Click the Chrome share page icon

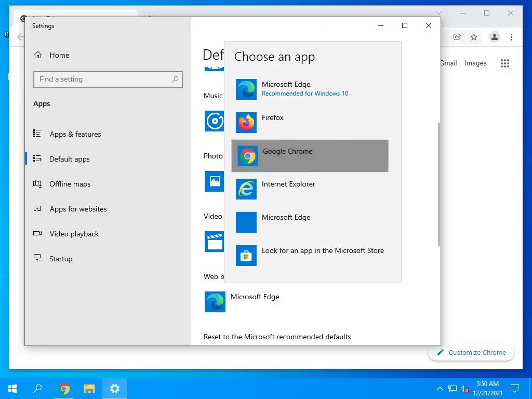click(x=457, y=37)
